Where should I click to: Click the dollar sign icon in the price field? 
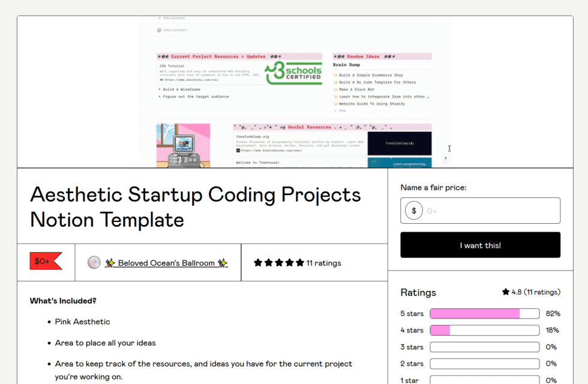click(x=413, y=210)
